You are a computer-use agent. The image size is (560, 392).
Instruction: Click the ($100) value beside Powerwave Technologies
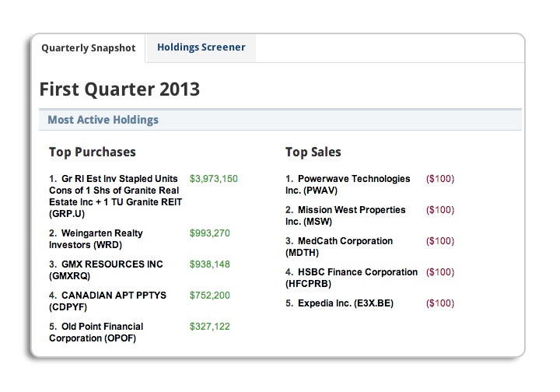click(440, 179)
